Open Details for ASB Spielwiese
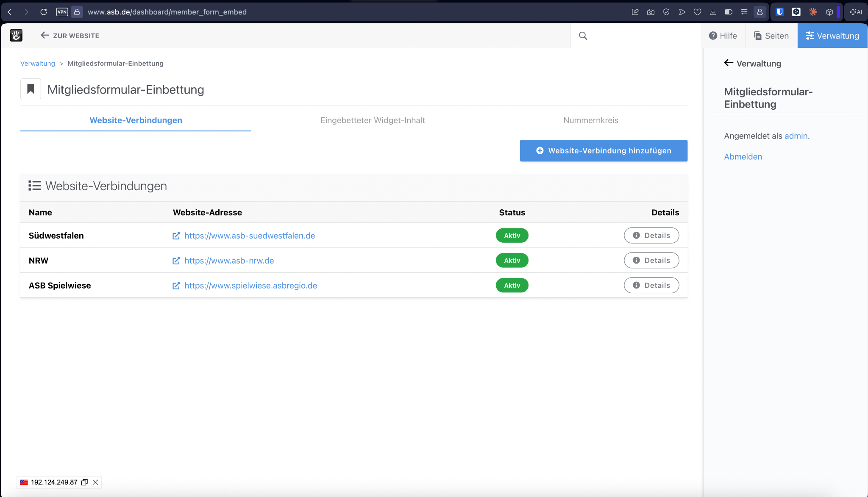This screenshot has height=497, width=868. tap(651, 286)
